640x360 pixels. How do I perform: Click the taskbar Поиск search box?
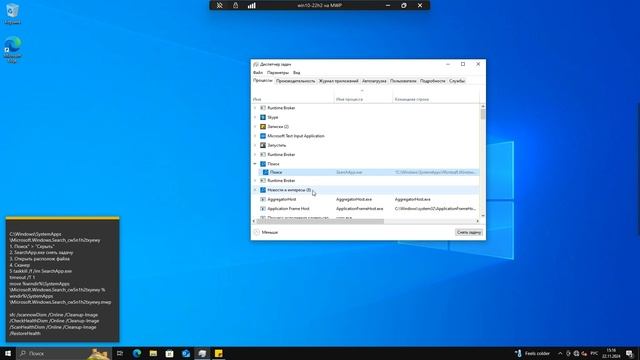64,353
